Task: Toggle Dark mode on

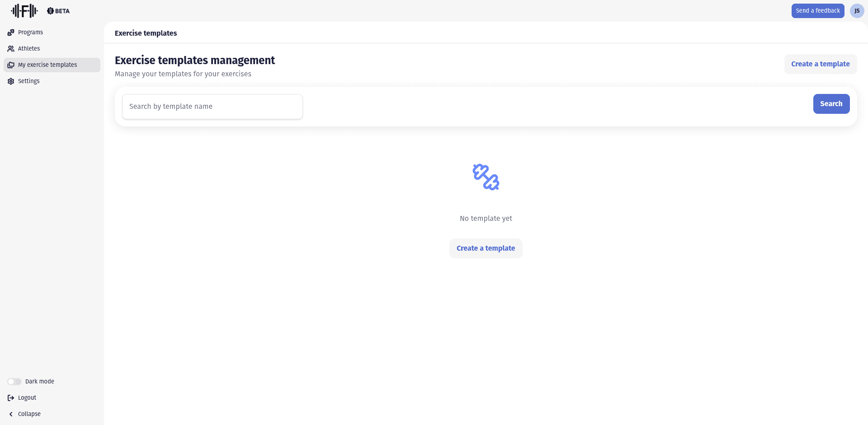Action: point(14,382)
